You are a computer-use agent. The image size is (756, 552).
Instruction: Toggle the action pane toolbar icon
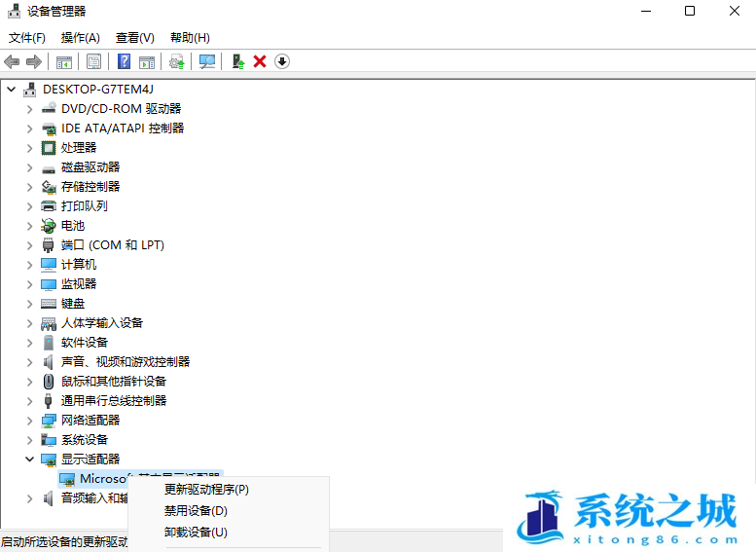point(147,61)
